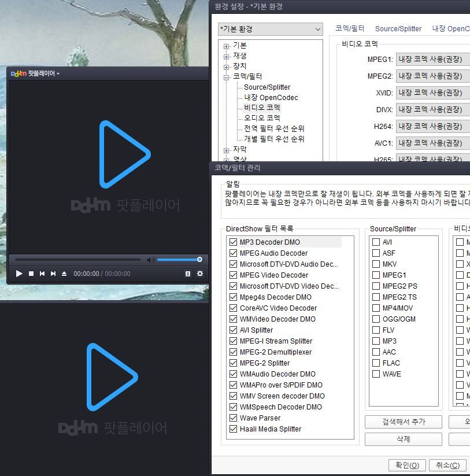The height and width of the screenshot is (476, 470).
Task: Click the Daum PotPlayer logo menu
Action: (x=35, y=73)
